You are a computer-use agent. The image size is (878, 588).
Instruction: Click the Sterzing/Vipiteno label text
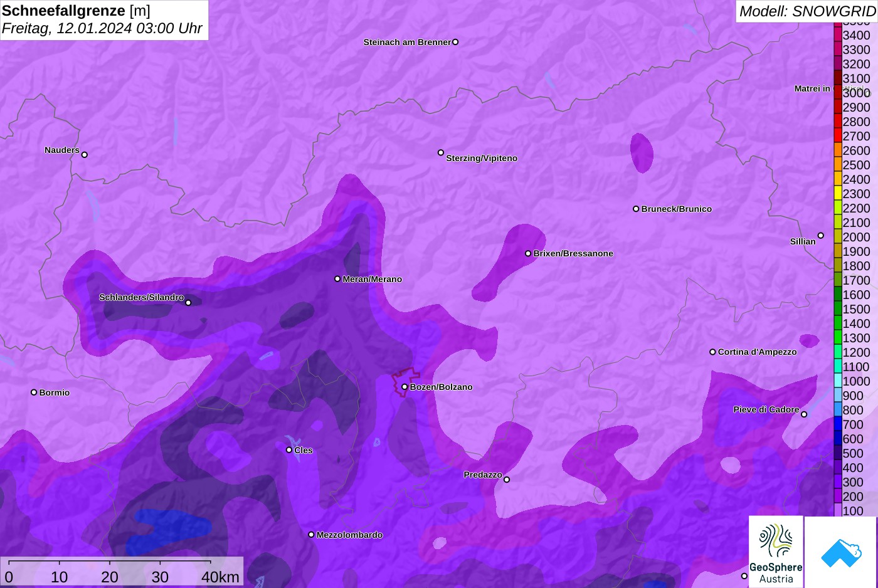[x=482, y=158]
